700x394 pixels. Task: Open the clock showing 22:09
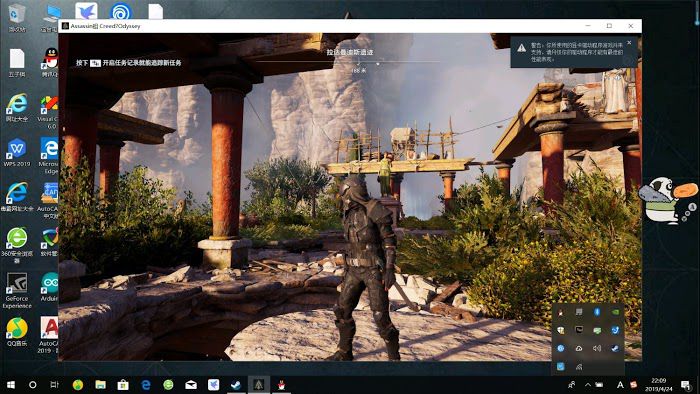(x=659, y=385)
